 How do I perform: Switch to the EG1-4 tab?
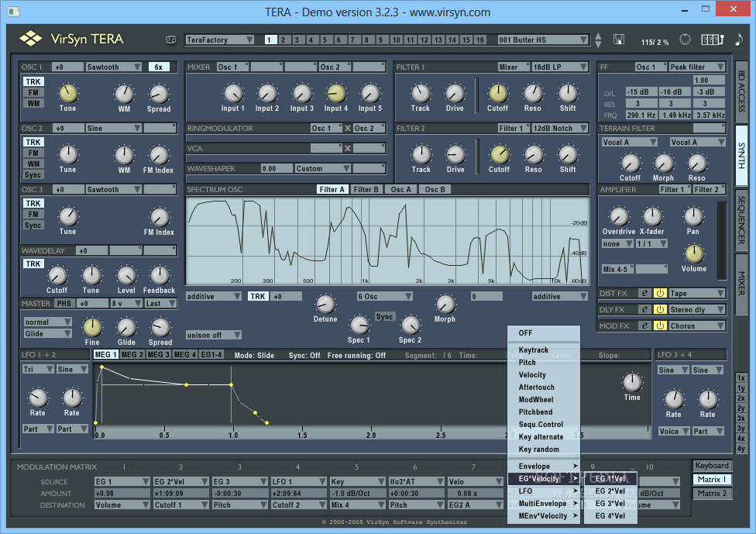[x=211, y=354]
